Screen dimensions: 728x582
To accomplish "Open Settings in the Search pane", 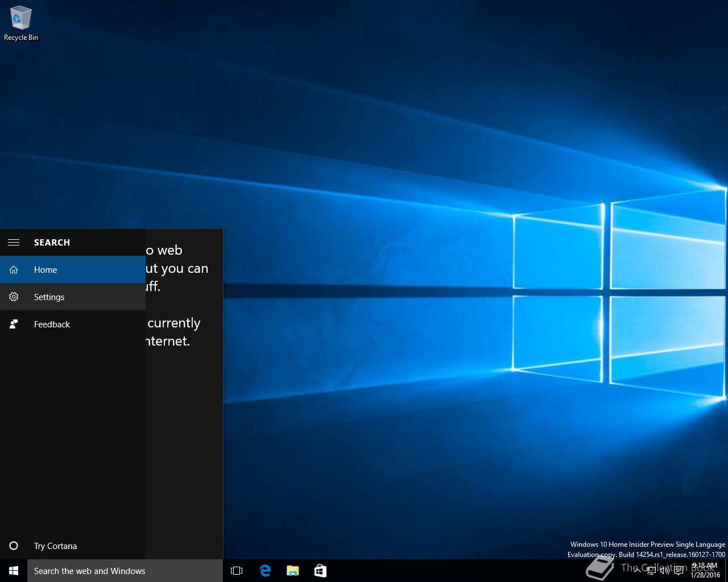I will click(x=73, y=297).
